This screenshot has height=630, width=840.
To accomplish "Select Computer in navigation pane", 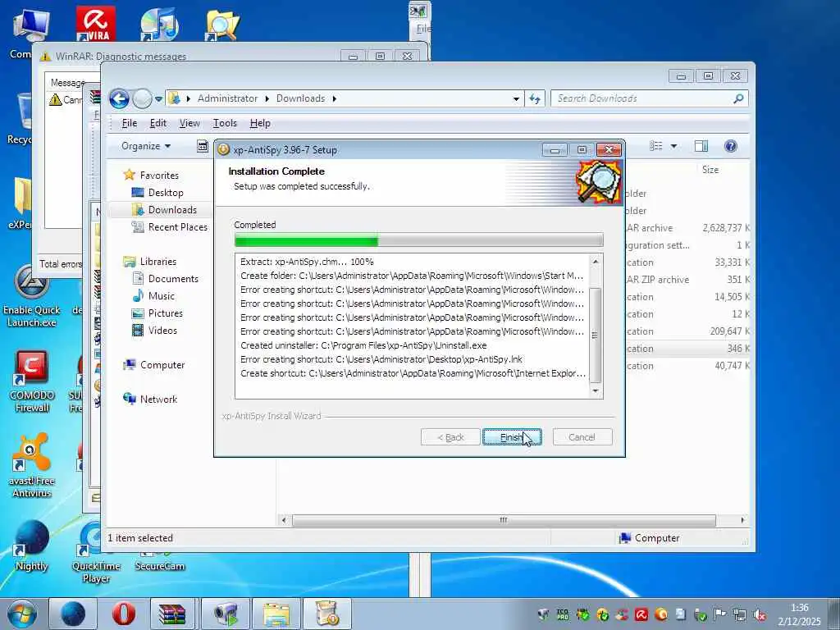I will point(162,365).
